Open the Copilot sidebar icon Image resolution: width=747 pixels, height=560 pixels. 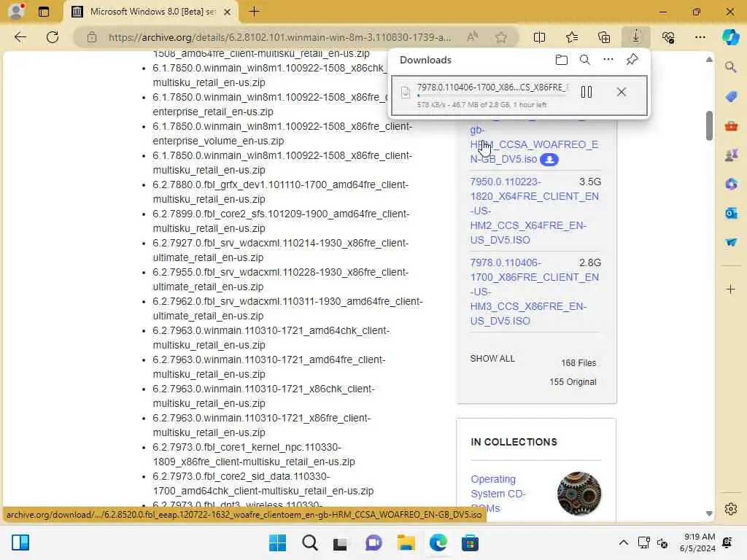[x=730, y=37]
